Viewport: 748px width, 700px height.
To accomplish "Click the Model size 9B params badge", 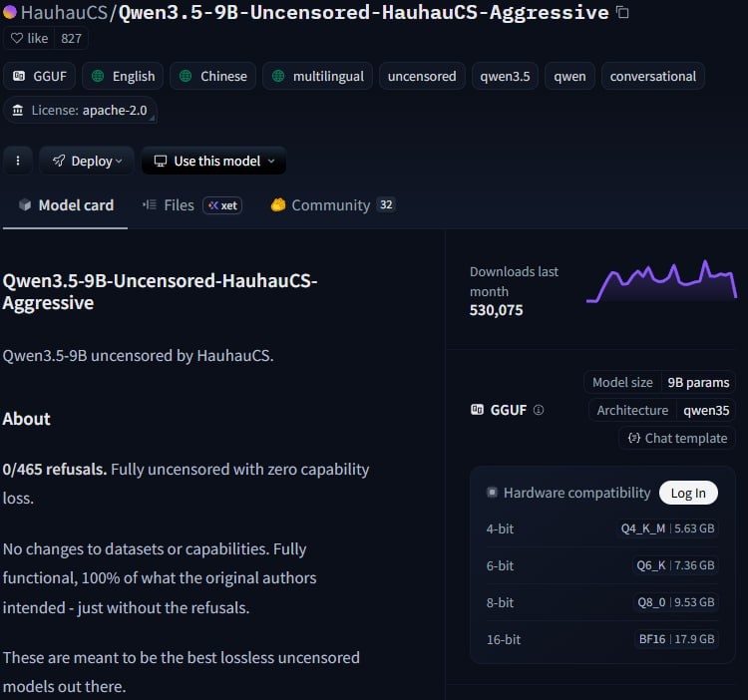I will click(x=660, y=382).
